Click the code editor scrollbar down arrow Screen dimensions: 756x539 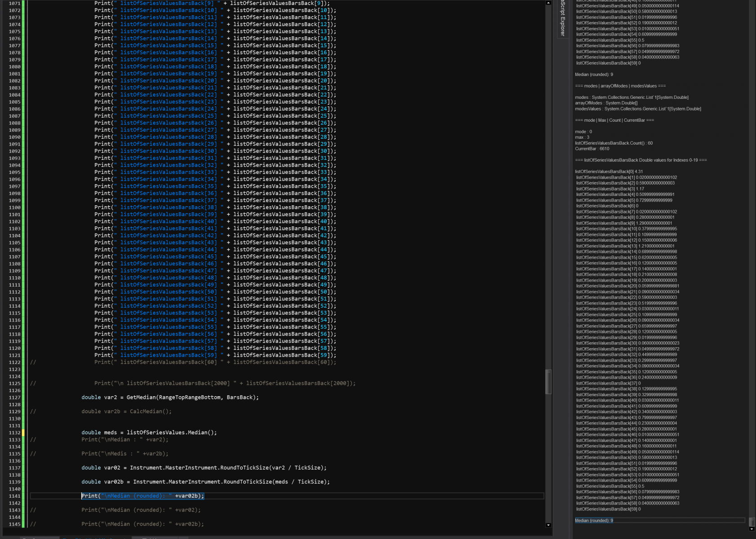pos(548,525)
